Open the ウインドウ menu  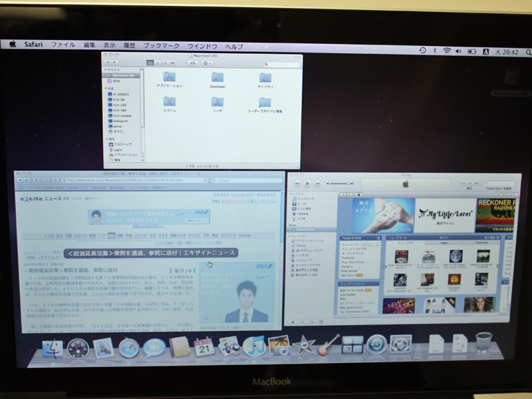coord(202,46)
